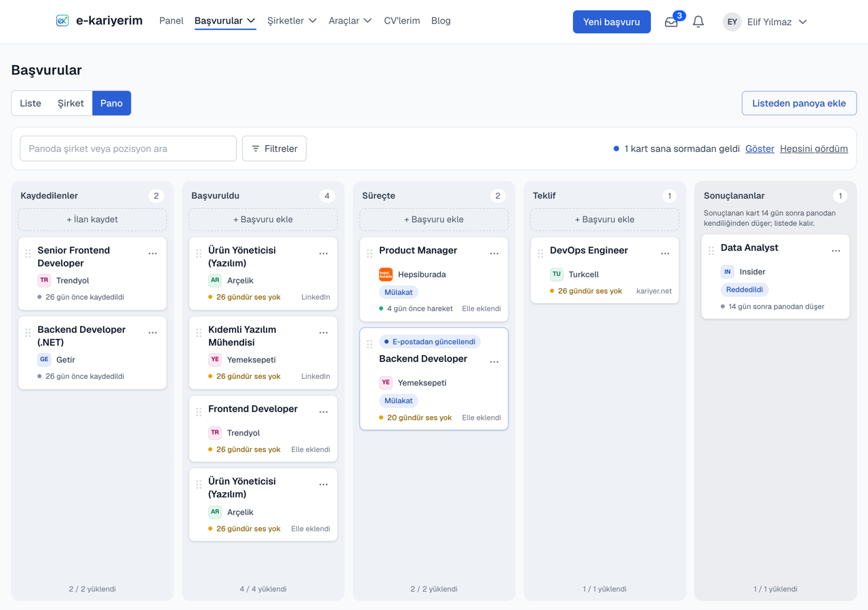This screenshot has height=610, width=868.
Task: Click + Başvuru ekle in Teklif column
Action: 605,220
